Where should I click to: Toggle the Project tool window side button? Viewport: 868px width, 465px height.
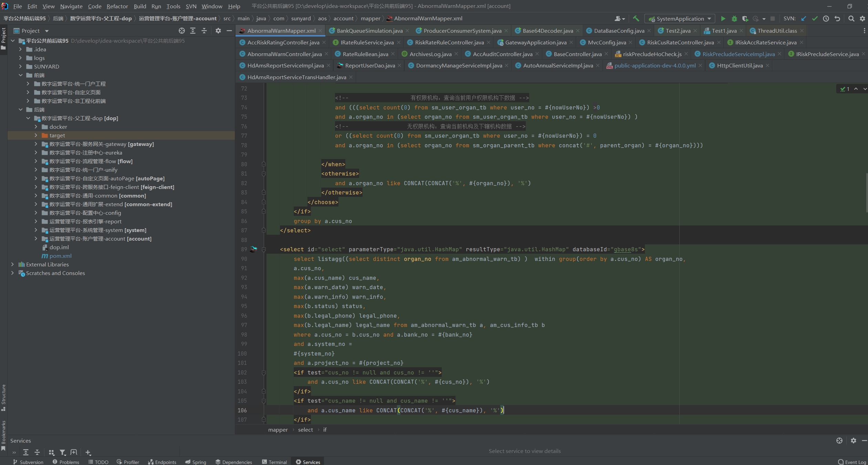click(x=3, y=39)
